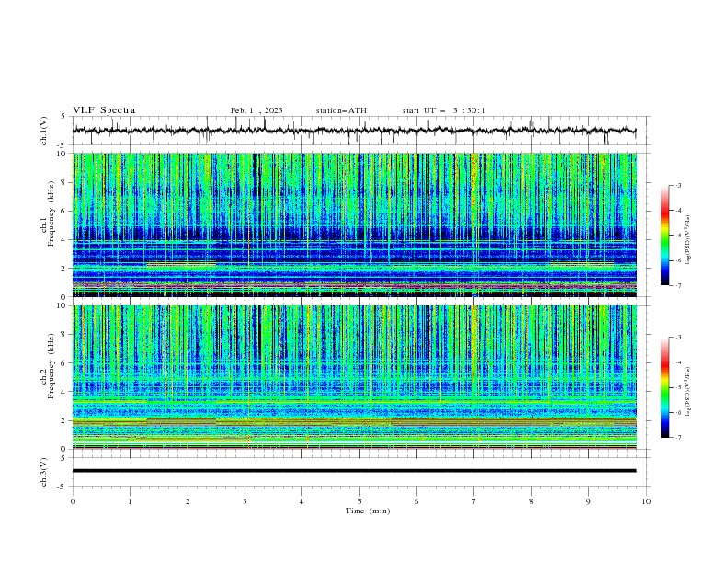Click the time axis tick label '9'
The image size is (728, 563).
coord(588,501)
